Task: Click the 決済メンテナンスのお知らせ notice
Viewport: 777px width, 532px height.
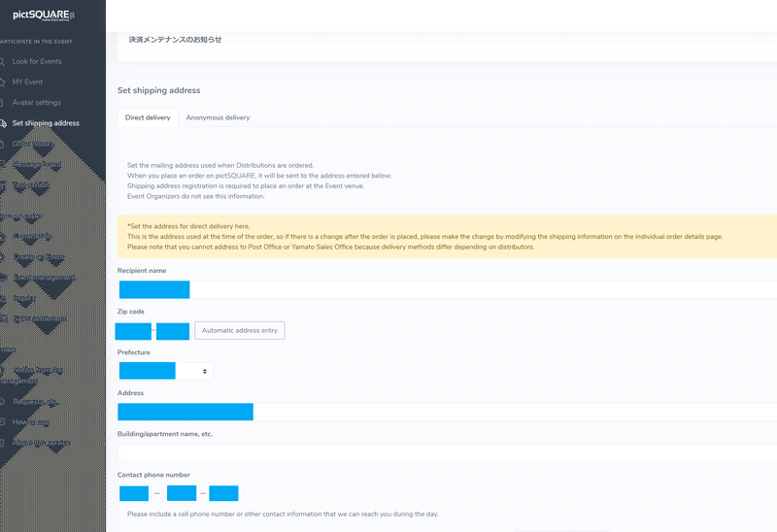Action: (175, 40)
